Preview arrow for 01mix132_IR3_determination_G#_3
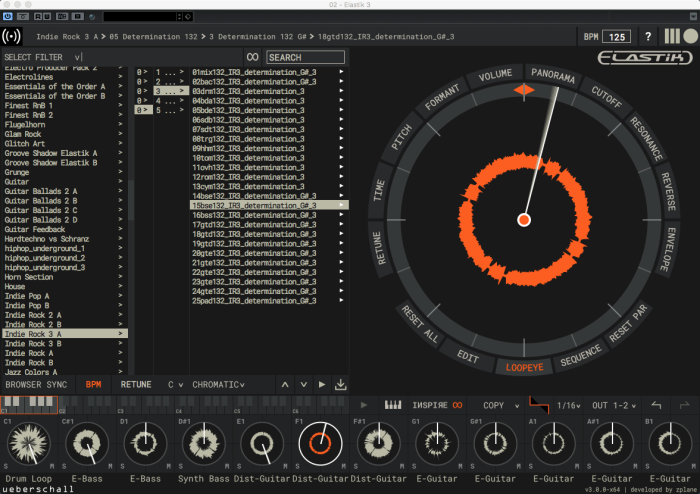This screenshot has height=494, width=700. point(341,72)
